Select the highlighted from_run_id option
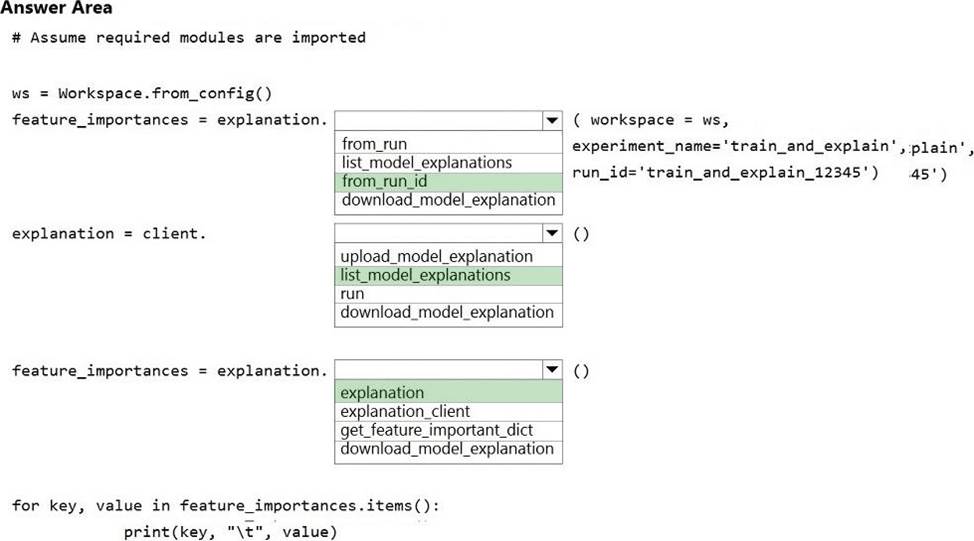The width and height of the screenshot is (974, 541). (385, 181)
